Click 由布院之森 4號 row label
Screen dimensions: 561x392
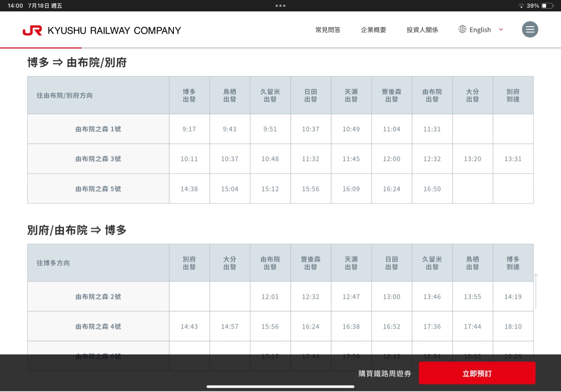pyautogui.click(x=98, y=327)
